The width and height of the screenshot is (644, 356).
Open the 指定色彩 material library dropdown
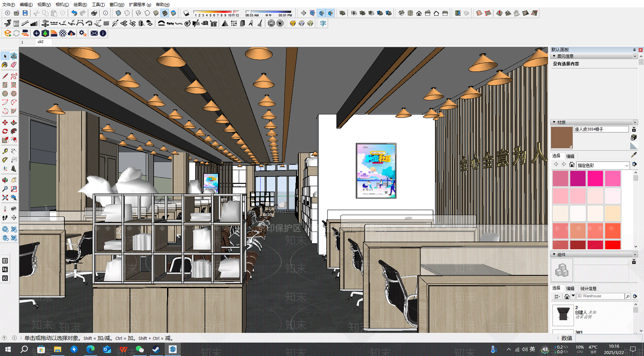[603, 165]
